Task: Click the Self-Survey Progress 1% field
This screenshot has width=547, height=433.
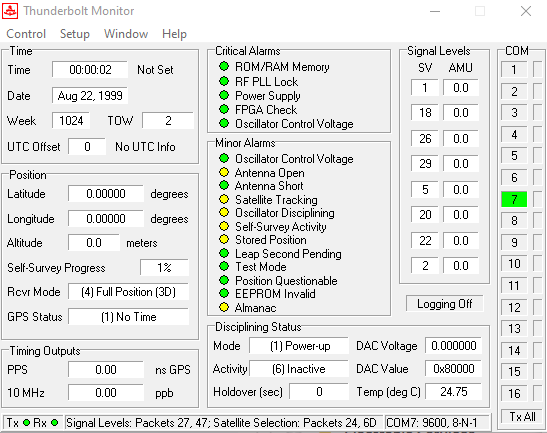Action: pos(164,268)
